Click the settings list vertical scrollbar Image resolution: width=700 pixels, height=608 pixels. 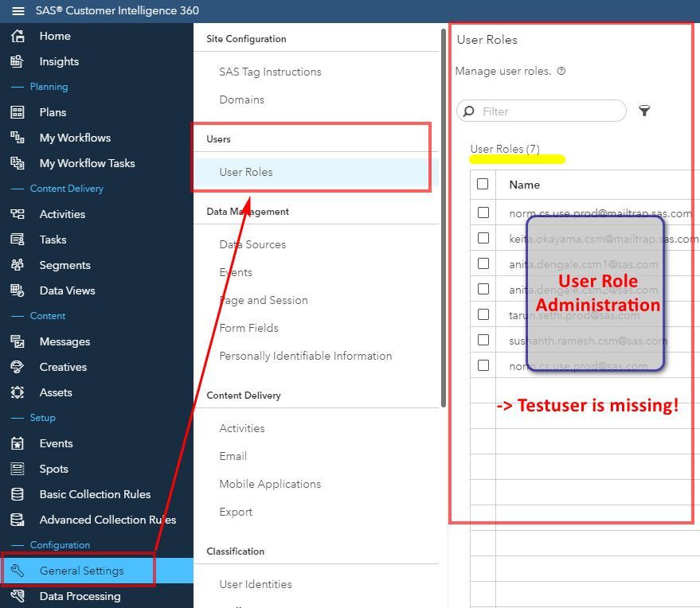point(443,215)
